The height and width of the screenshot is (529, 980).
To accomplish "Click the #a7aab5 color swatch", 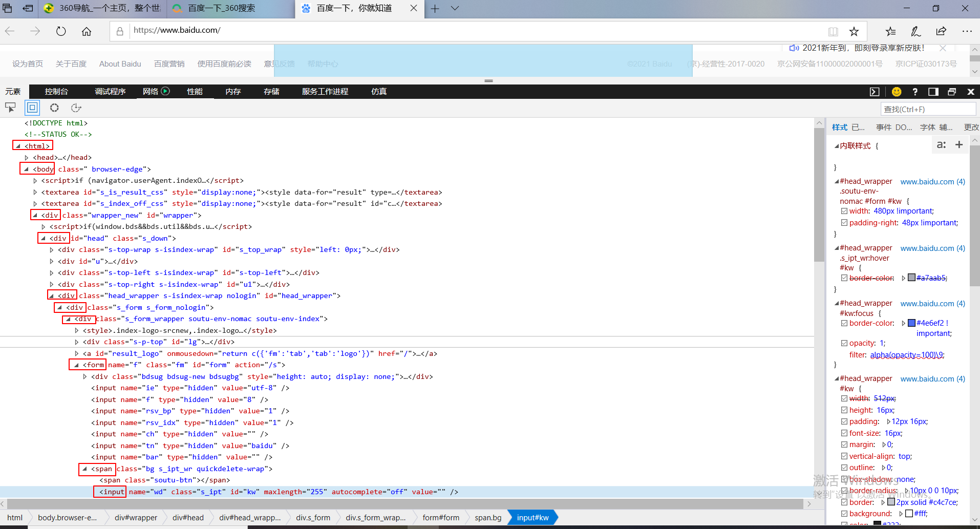I will [911, 278].
